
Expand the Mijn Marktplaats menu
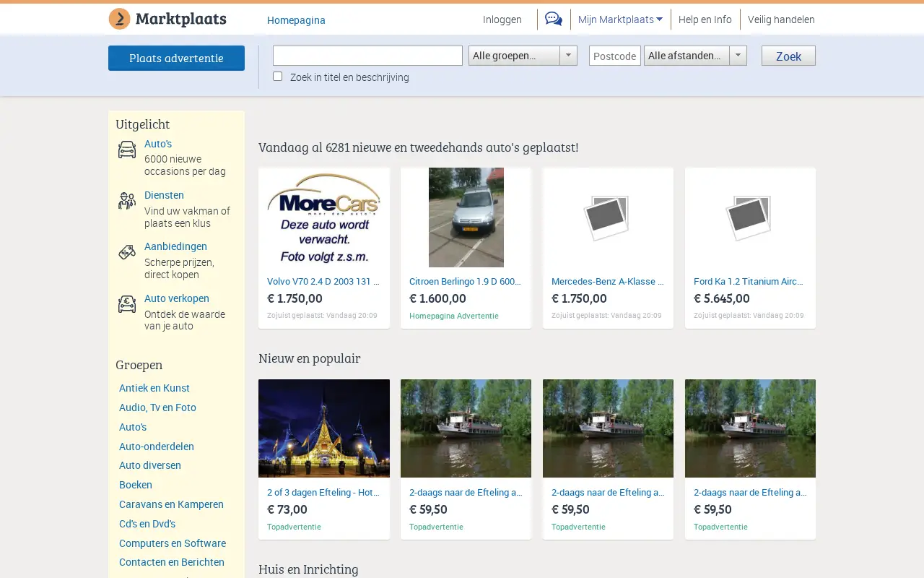[620, 20]
